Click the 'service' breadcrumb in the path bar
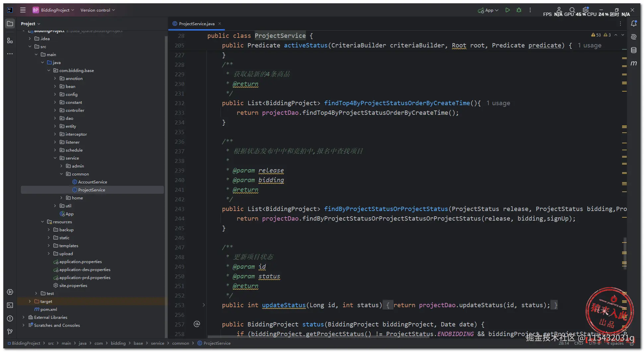The width and height of the screenshot is (644, 352). (x=157, y=343)
